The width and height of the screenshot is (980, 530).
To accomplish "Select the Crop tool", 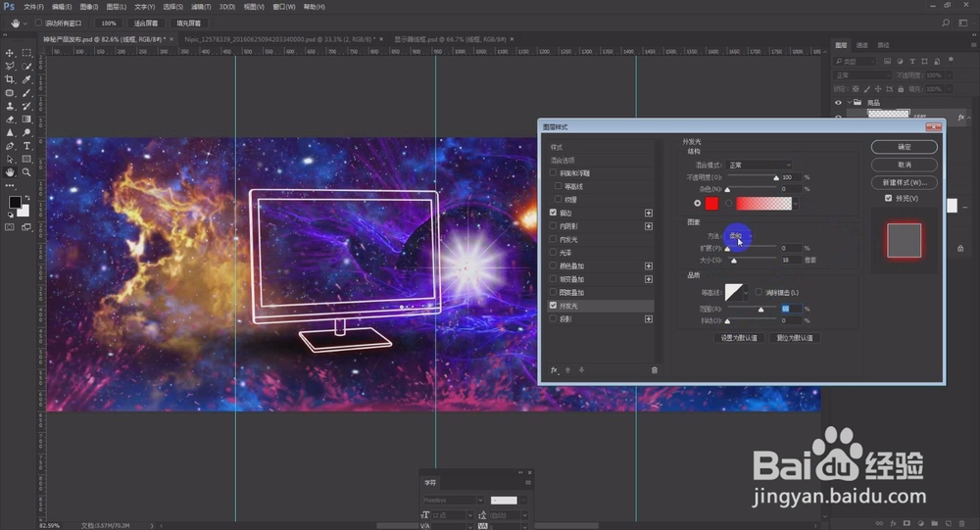I will pyautogui.click(x=10, y=79).
